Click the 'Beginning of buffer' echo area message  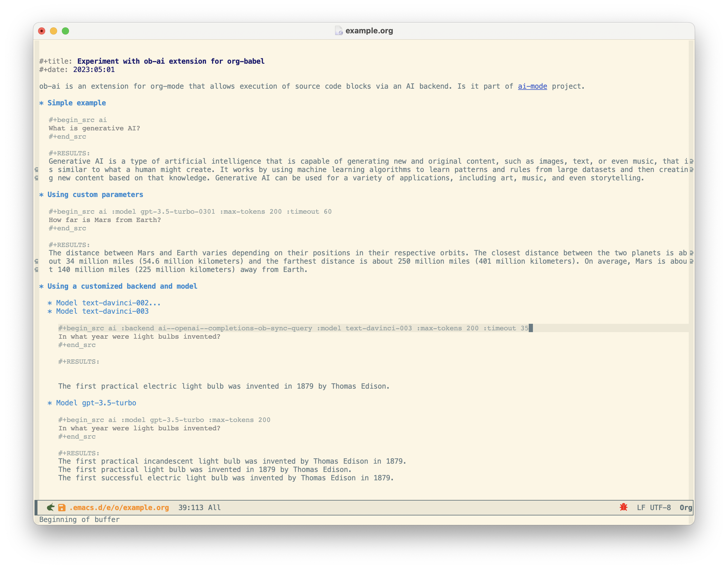[79, 520]
